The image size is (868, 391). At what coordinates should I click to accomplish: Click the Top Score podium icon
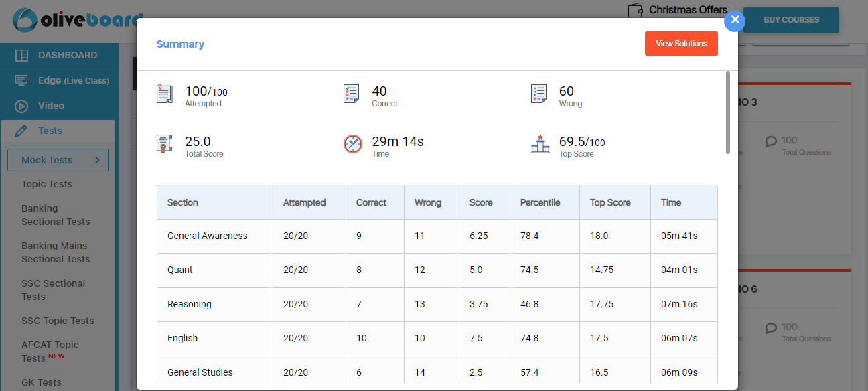[x=540, y=144]
